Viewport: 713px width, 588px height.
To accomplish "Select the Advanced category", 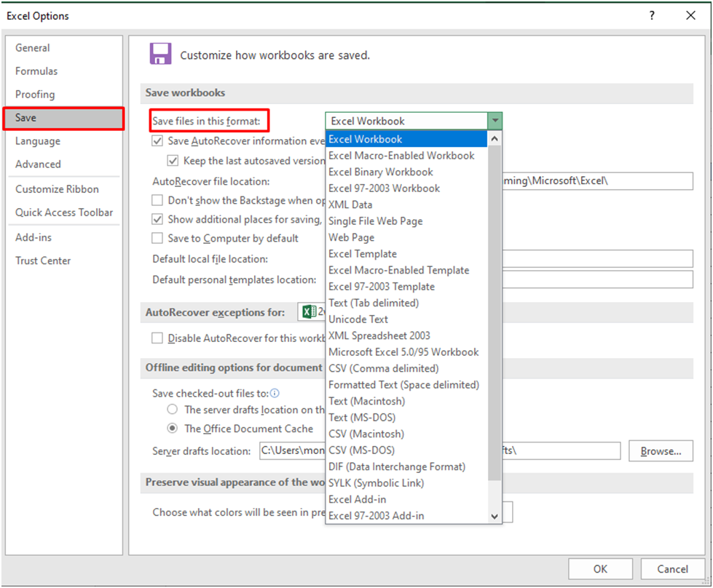I will [x=38, y=164].
